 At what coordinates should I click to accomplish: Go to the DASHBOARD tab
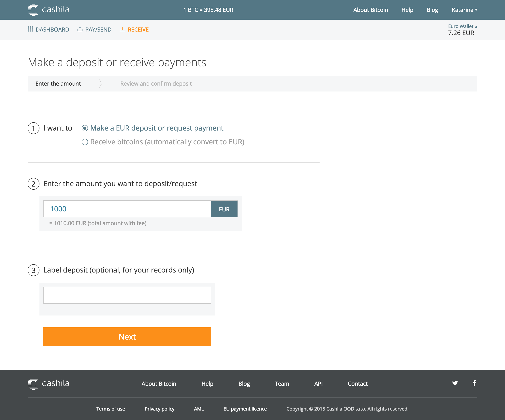point(52,30)
